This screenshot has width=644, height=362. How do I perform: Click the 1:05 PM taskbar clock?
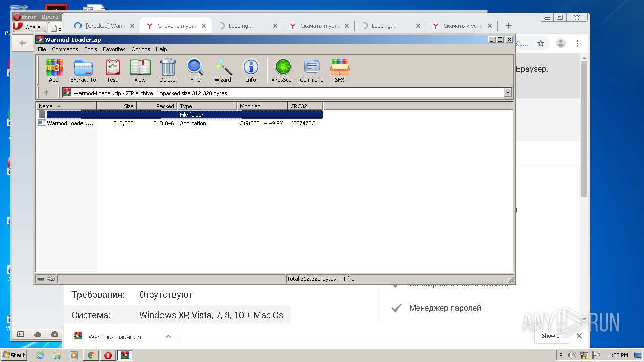click(618, 355)
